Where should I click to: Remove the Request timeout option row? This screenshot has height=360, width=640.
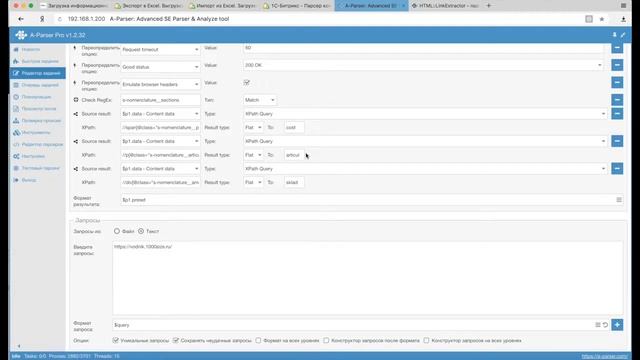(617, 48)
